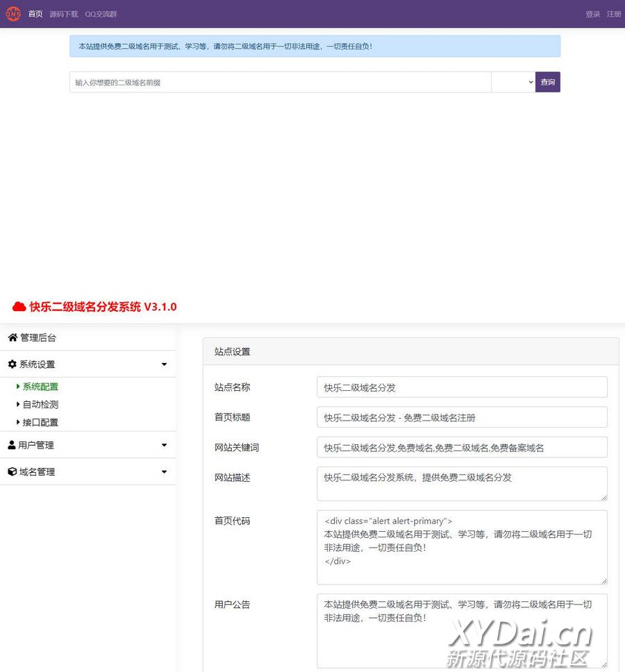
Task: Click the gear icon beside 系统设置
Action: point(12,364)
